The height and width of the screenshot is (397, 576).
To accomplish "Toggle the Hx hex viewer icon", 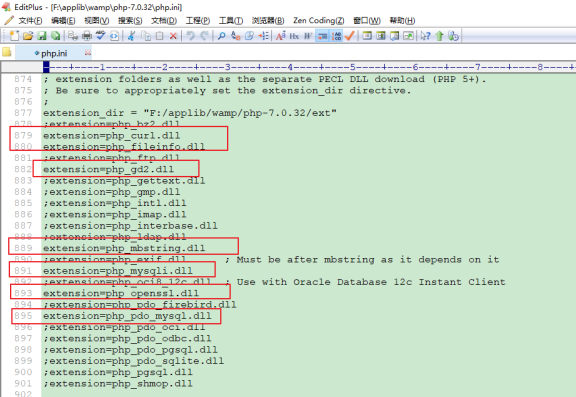I will pyautogui.click(x=294, y=36).
